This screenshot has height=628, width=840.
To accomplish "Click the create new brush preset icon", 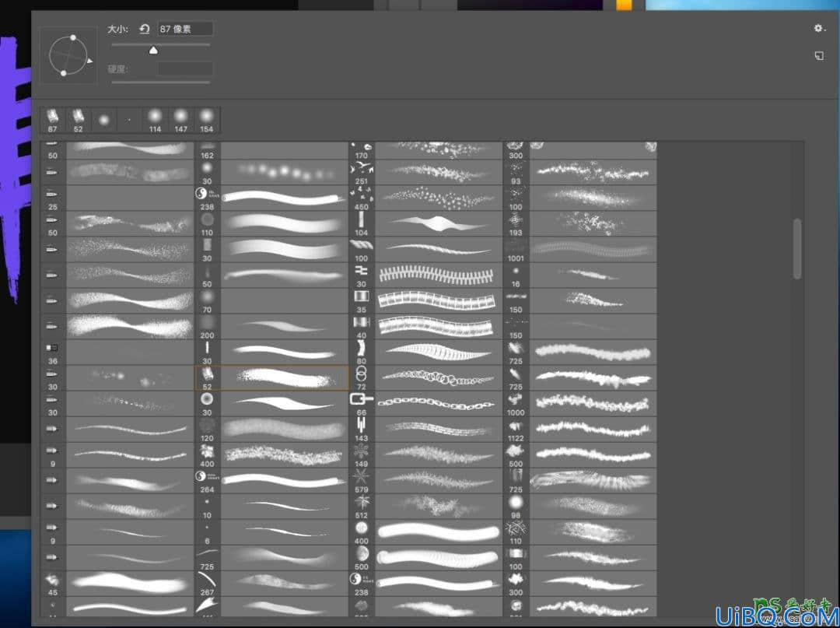I will pos(819,56).
